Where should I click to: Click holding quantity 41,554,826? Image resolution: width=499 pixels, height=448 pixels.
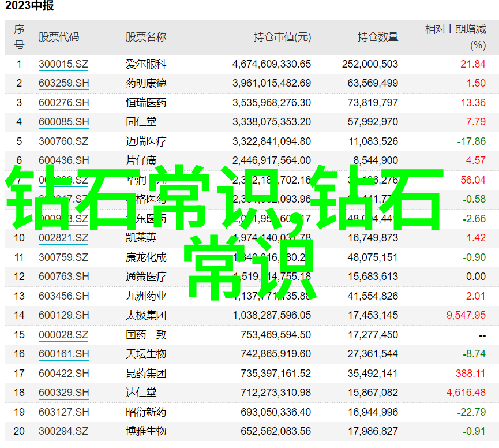(x=373, y=296)
